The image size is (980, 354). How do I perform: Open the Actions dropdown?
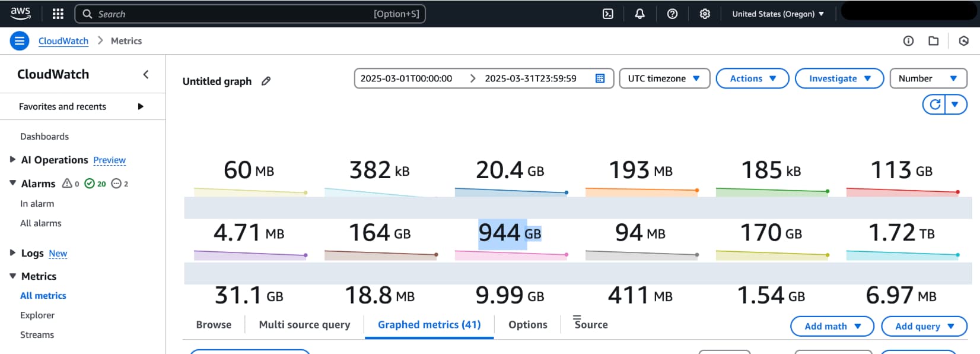click(752, 78)
